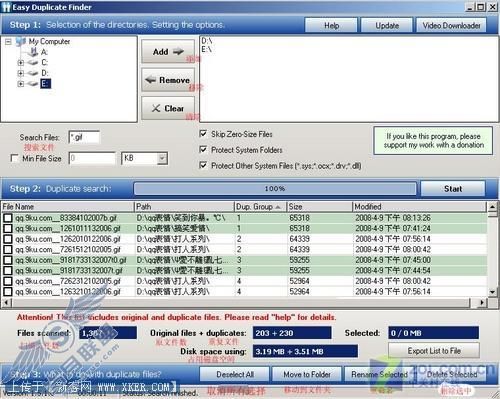Expand the C: drive tree node
Viewport: 500px width, 399px height.
pos(21,62)
